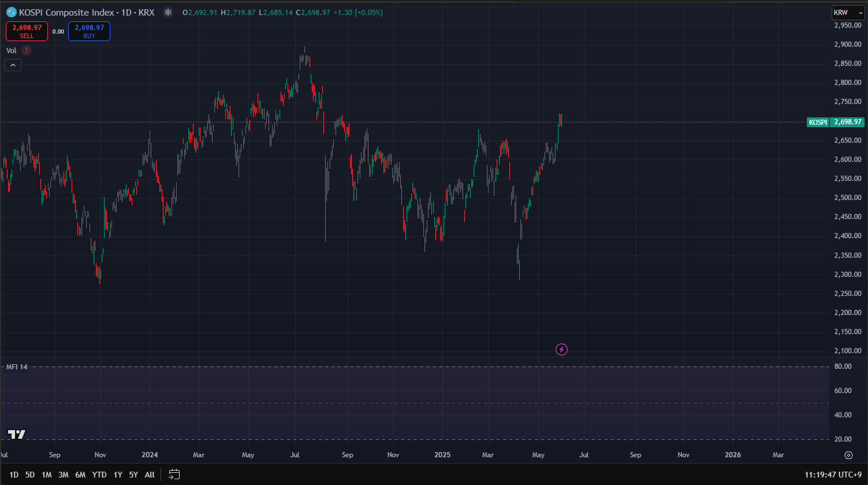The height and width of the screenshot is (485, 868).
Task: Click the green 2,698.97 price axis label
Action: click(848, 122)
